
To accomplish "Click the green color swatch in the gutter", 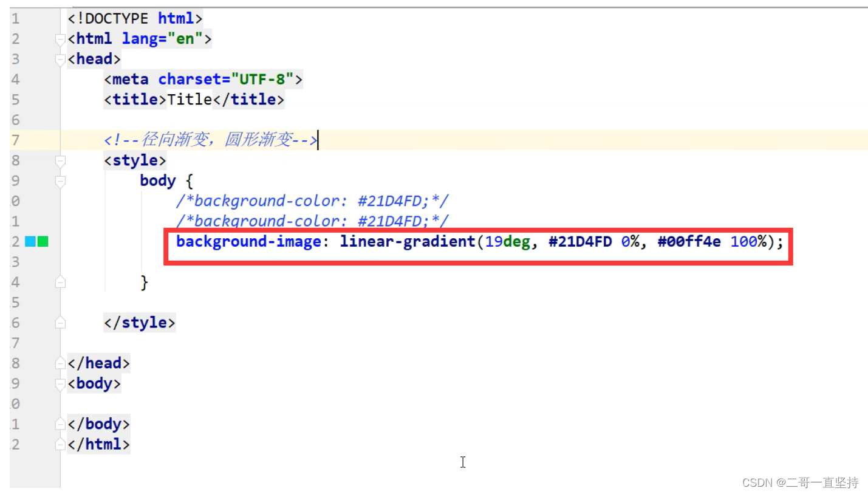I will [43, 242].
